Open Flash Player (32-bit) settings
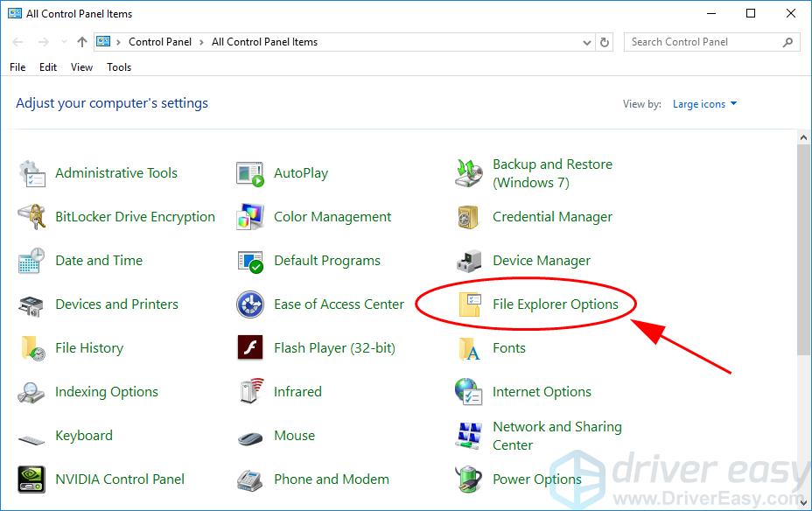The image size is (812, 511). [336, 347]
